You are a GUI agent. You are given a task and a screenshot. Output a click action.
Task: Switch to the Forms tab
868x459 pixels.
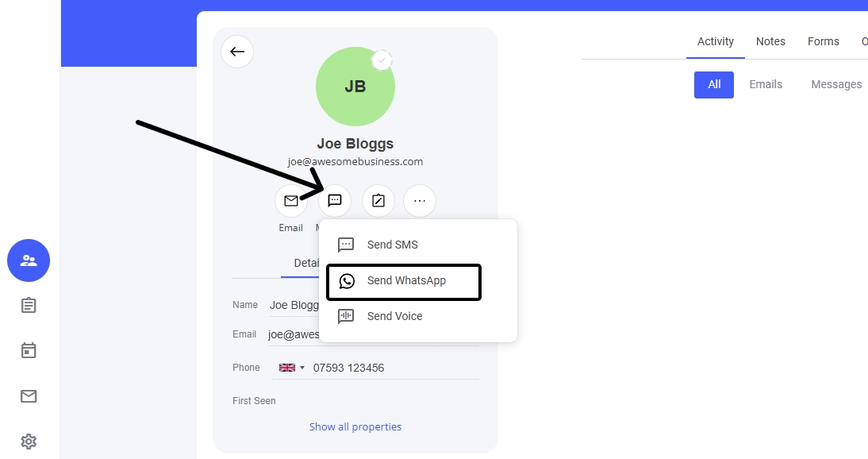pyautogui.click(x=823, y=41)
